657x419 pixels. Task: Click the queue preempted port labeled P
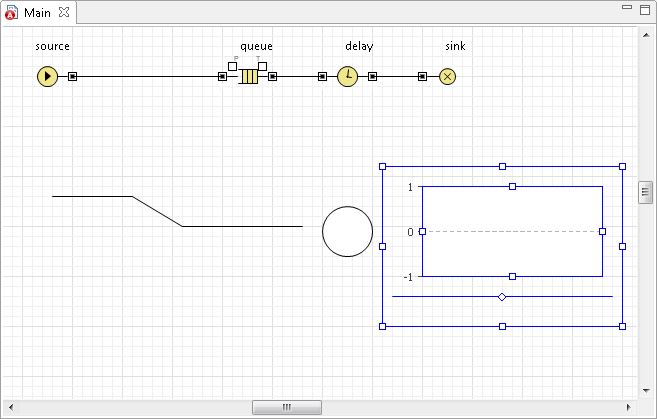233,66
